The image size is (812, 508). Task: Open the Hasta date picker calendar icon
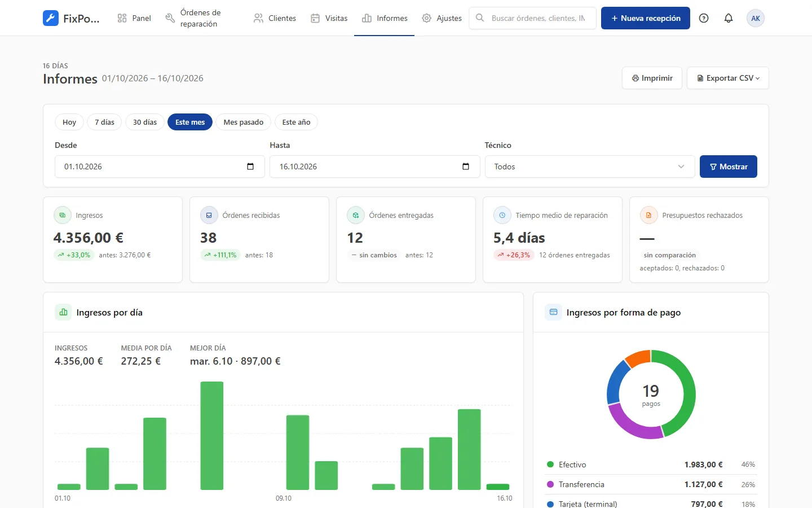tap(466, 167)
